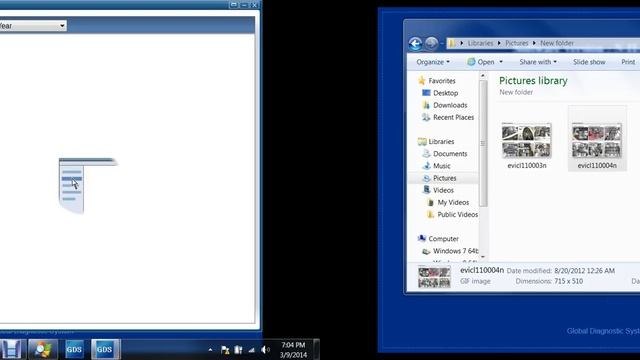Open Recent Places in navigation pane
Screen dimensions: 640x360
453,118
